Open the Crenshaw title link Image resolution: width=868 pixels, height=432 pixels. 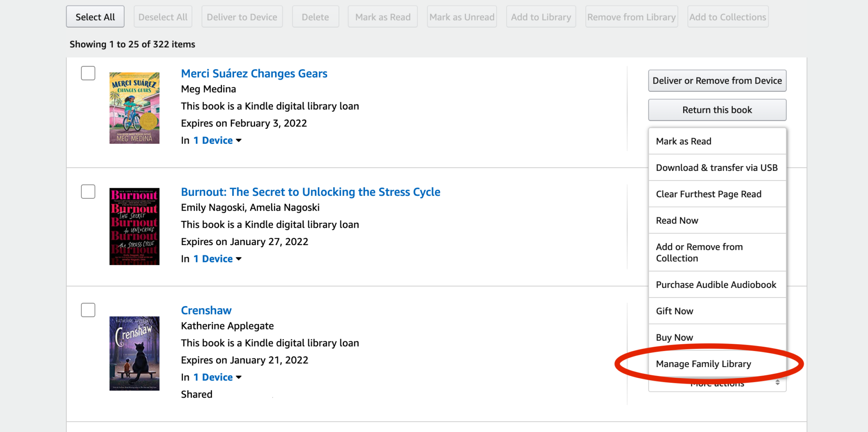click(206, 310)
